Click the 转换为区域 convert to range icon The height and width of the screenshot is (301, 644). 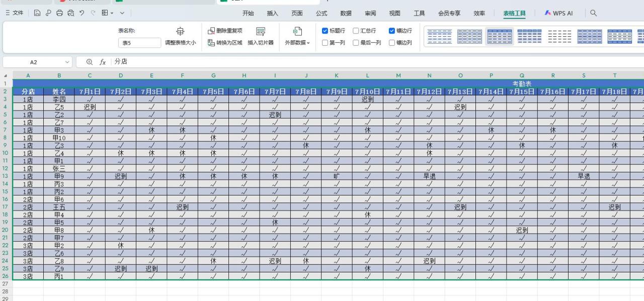pyautogui.click(x=211, y=43)
